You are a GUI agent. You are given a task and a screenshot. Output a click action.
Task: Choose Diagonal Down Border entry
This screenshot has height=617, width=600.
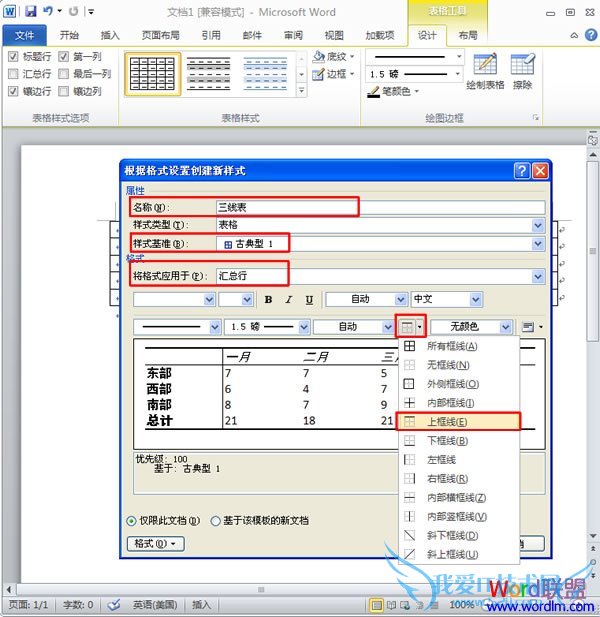pyautogui.click(x=459, y=536)
